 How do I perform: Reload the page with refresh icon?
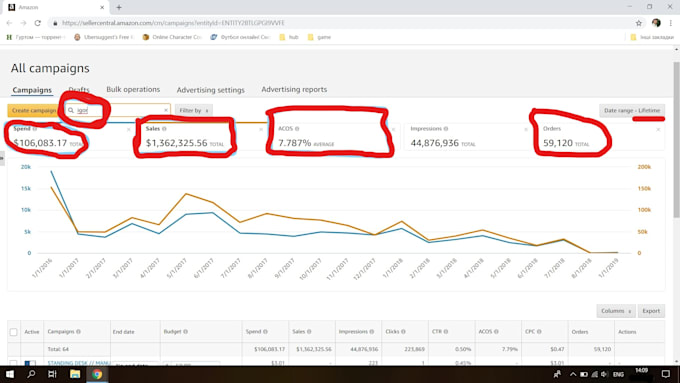[38, 23]
